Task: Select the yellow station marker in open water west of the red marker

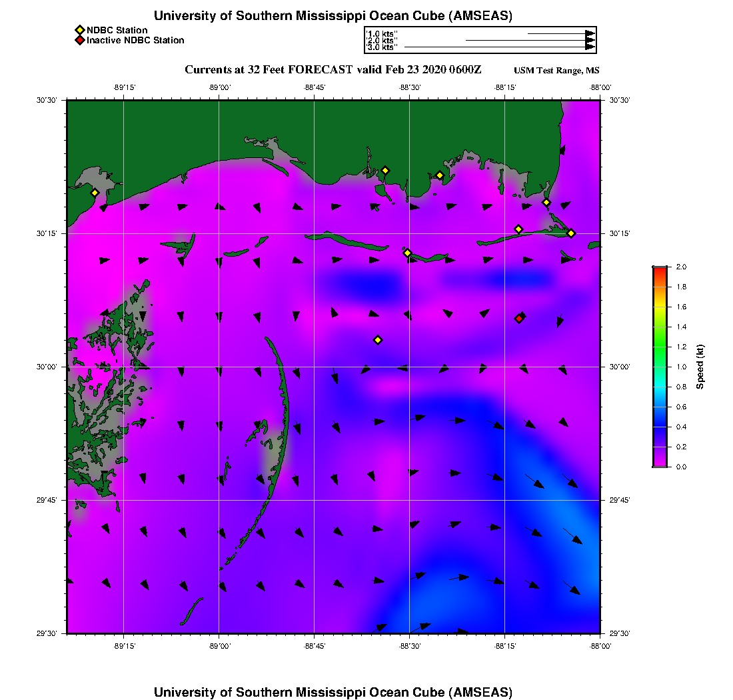Action: 378,340
